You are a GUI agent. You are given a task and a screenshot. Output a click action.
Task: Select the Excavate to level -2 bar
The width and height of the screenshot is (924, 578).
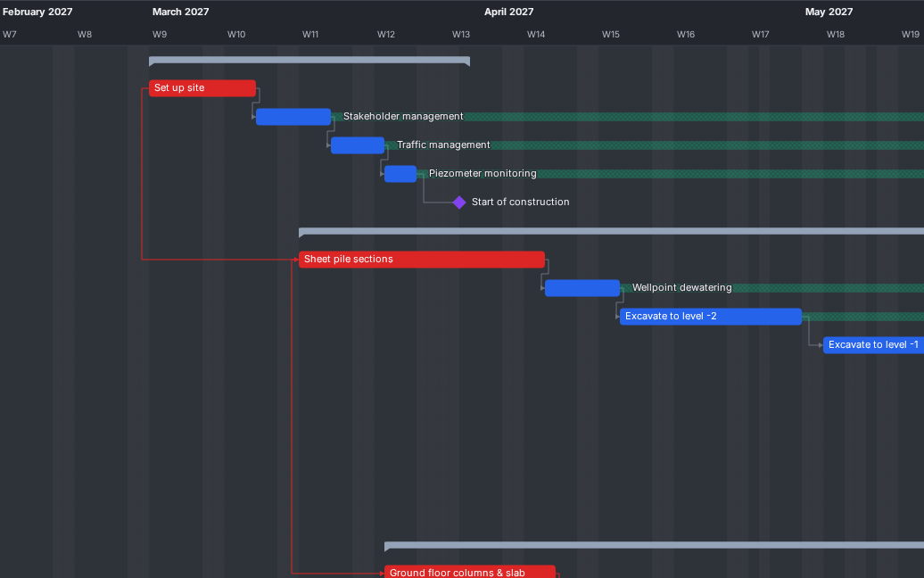point(710,317)
